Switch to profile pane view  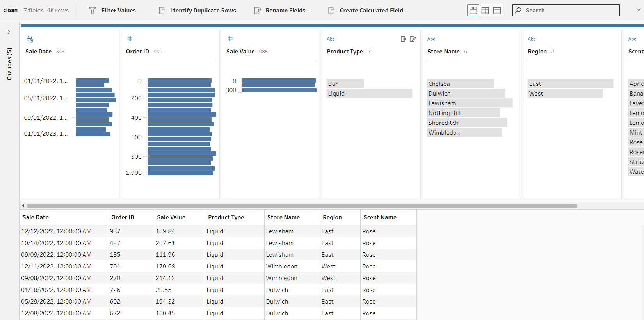tap(473, 11)
